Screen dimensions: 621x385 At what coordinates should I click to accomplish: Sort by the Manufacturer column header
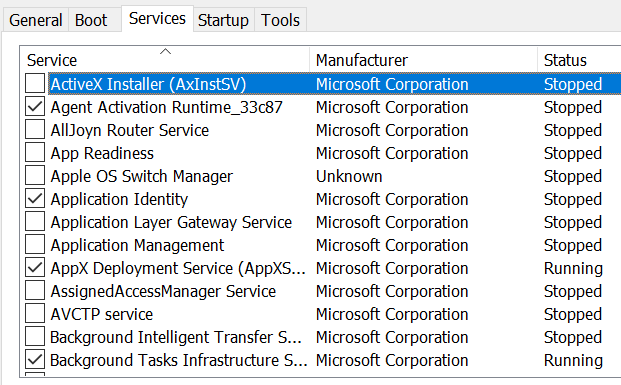[x=423, y=59]
